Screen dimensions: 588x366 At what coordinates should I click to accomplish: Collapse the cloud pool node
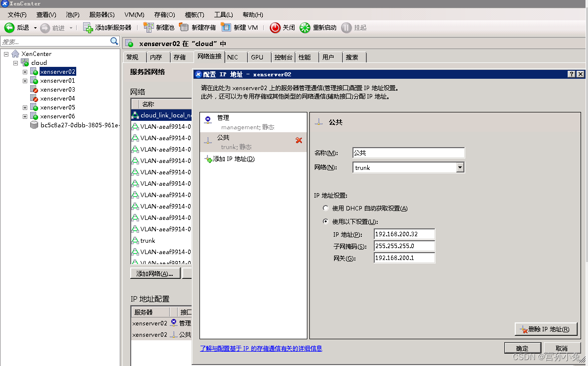pos(15,62)
